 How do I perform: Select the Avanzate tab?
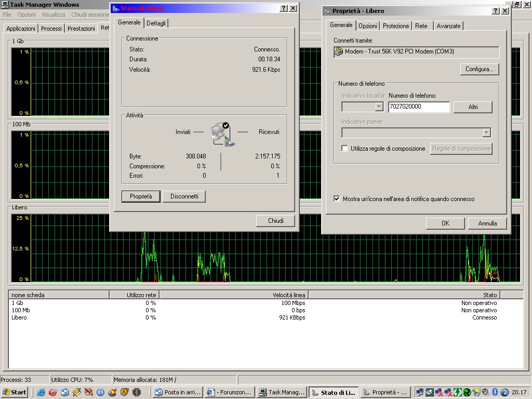pos(448,26)
